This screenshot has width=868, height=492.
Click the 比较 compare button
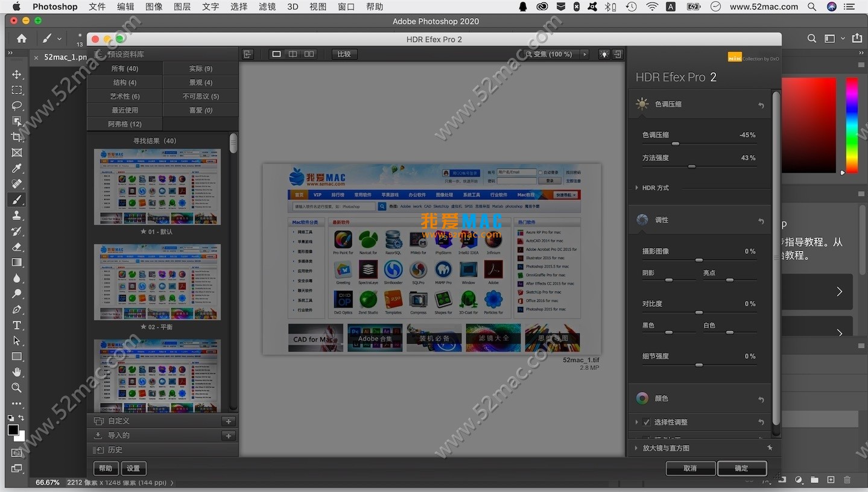click(x=344, y=54)
